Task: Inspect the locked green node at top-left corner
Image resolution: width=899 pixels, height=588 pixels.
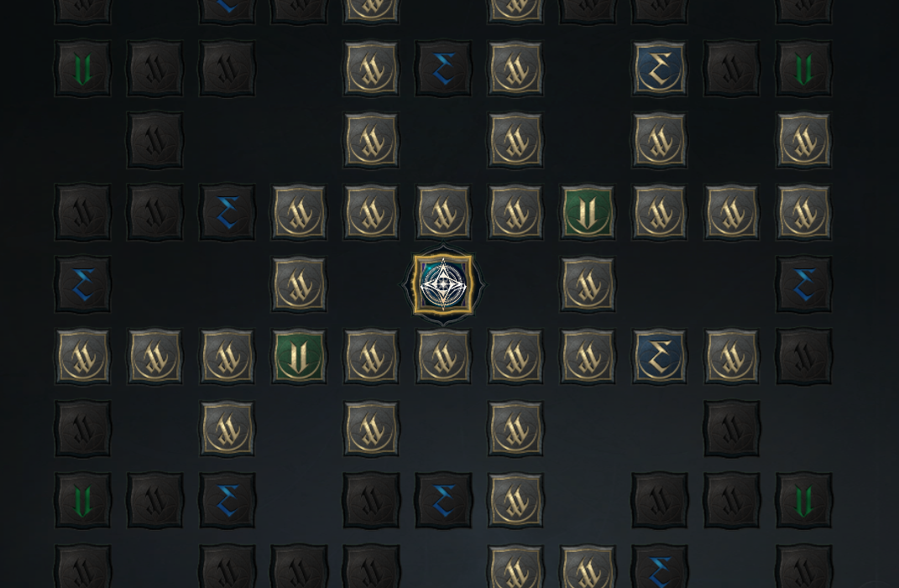Action: point(82,68)
